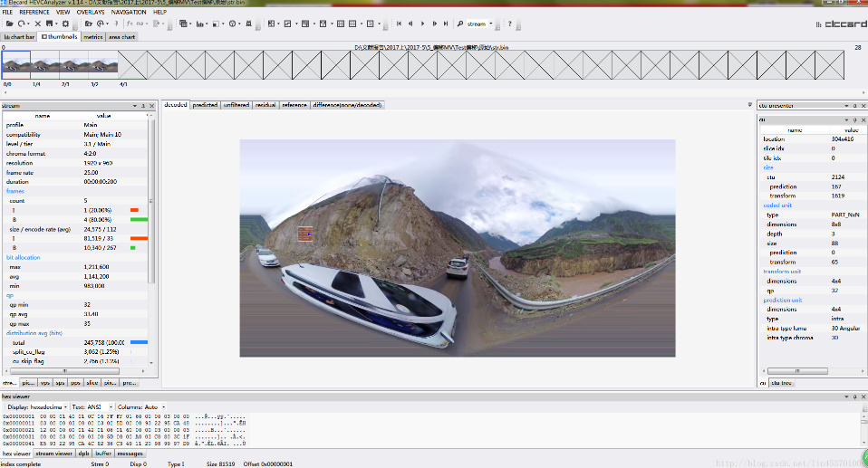Viewport: 868px width, 468px height.
Task: Reload the current stream
Action: pos(22,24)
